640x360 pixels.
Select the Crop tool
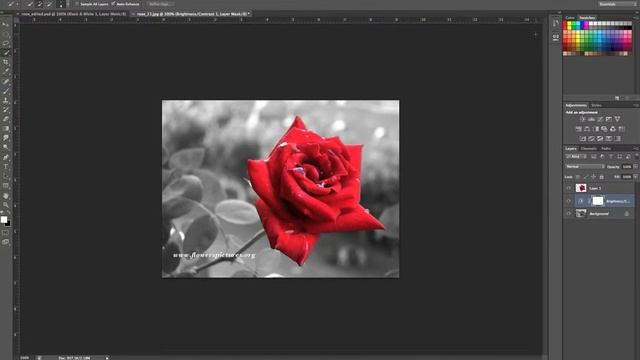pyautogui.click(x=6, y=62)
